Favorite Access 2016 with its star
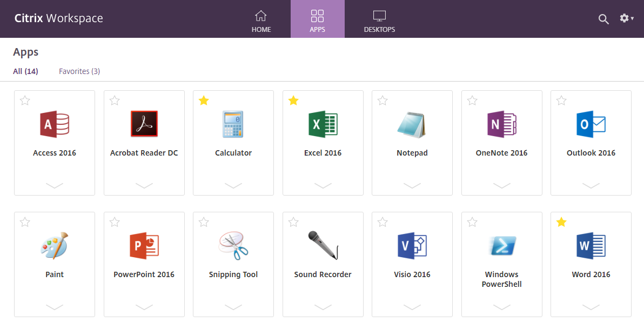Screen dimensions: 644x329 click(x=25, y=100)
